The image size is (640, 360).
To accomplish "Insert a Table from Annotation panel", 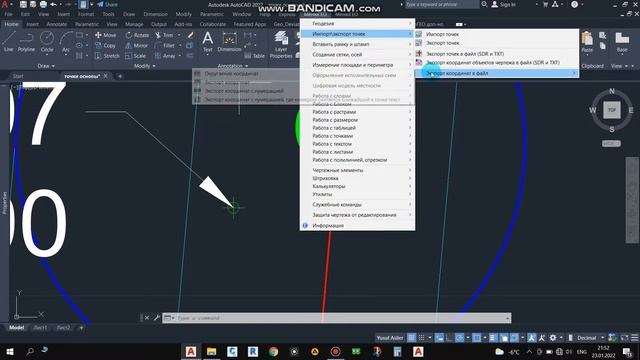I will click(255, 56).
